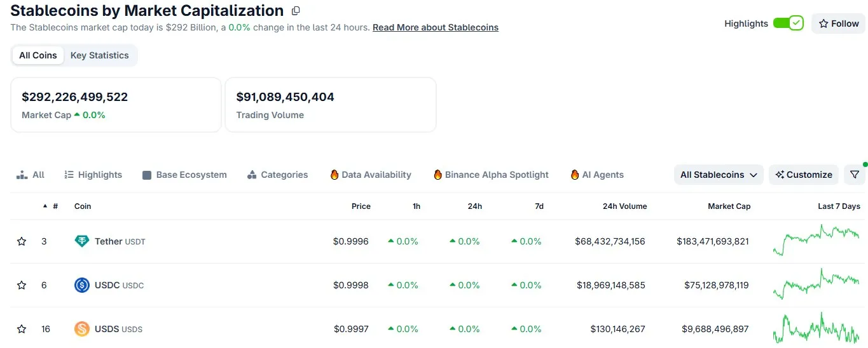Image resolution: width=868 pixels, height=348 pixels.
Task: Select the Base Ecosystem tab
Action: [184, 175]
